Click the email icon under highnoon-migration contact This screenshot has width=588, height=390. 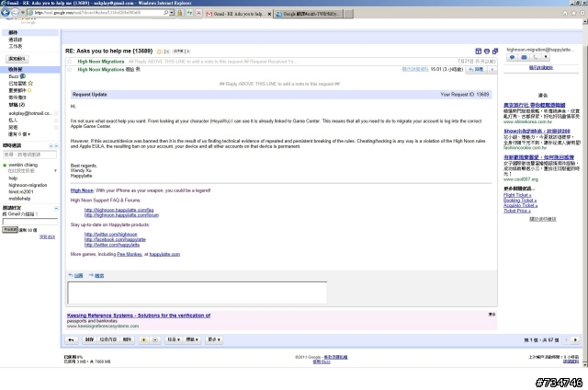coord(524,57)
